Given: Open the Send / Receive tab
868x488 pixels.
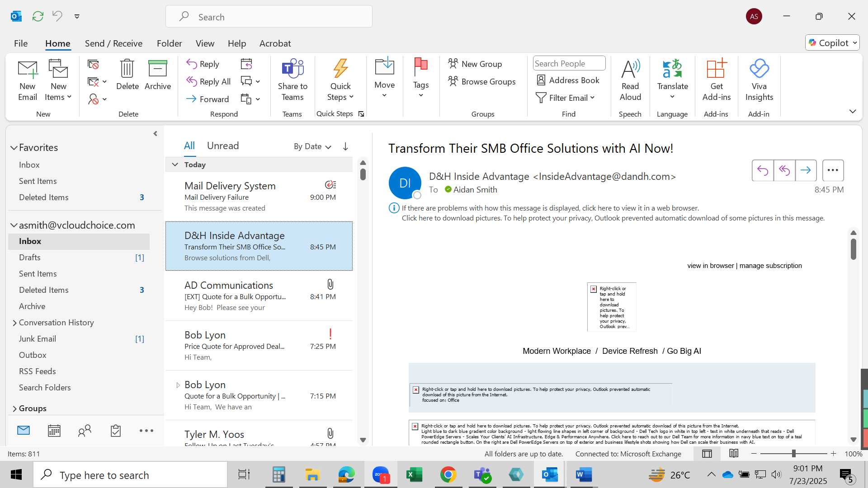Looking at the screenshot, I should point(113,43).
